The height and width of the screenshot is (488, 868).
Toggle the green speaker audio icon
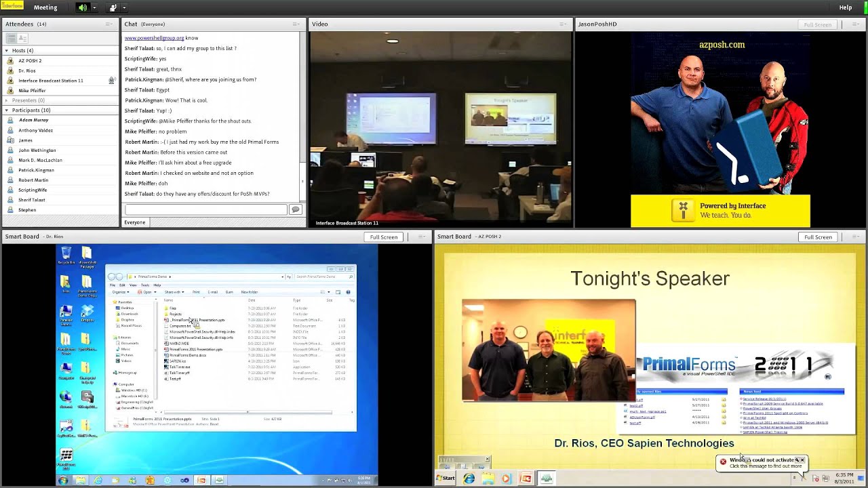click(82, 7)
